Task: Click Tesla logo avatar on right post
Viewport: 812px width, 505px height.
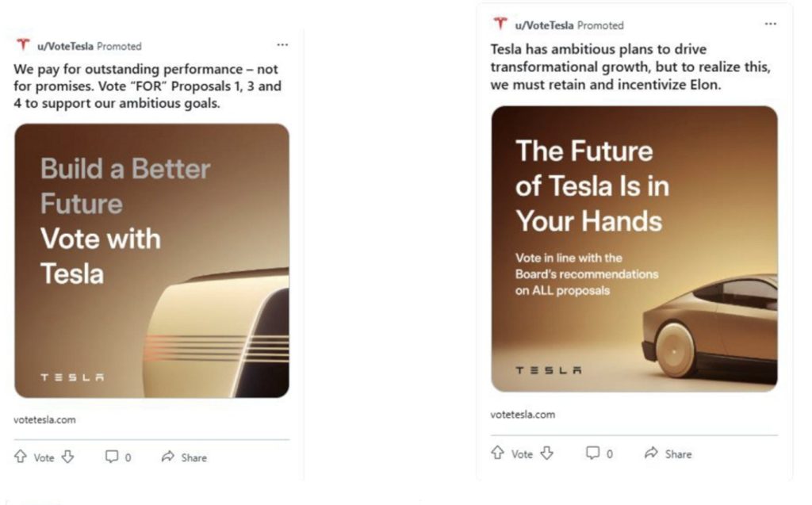Action: coord(500,24)
